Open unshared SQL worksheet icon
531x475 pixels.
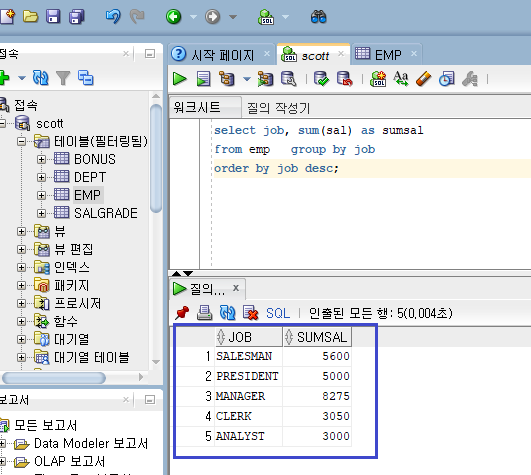pyautogui.click(x=378, y=79)
